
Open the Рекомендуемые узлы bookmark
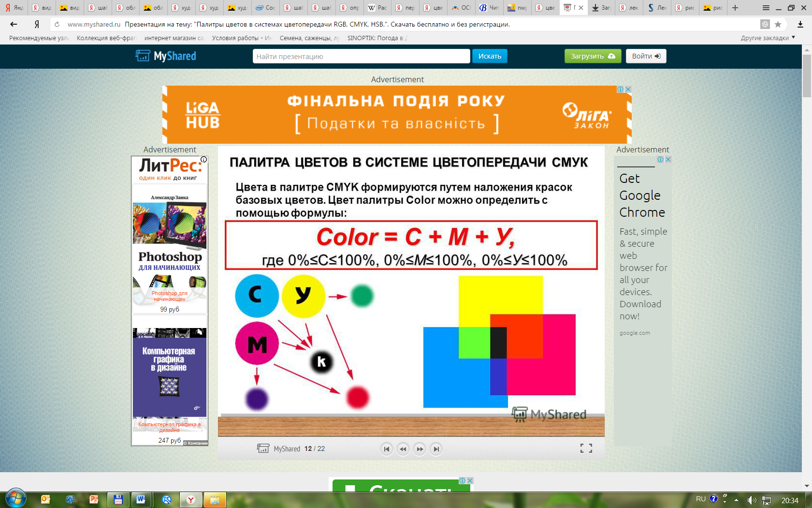coord(39,38)
